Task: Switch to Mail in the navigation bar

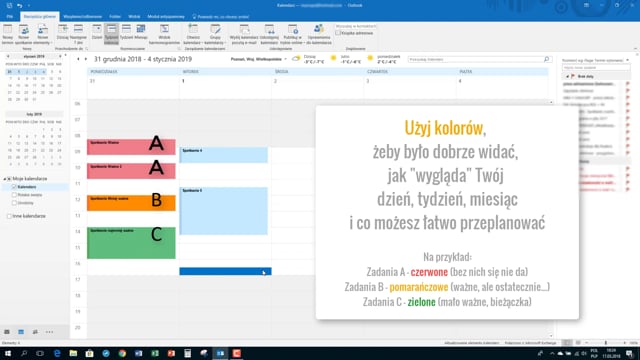Action: (7, 332)
